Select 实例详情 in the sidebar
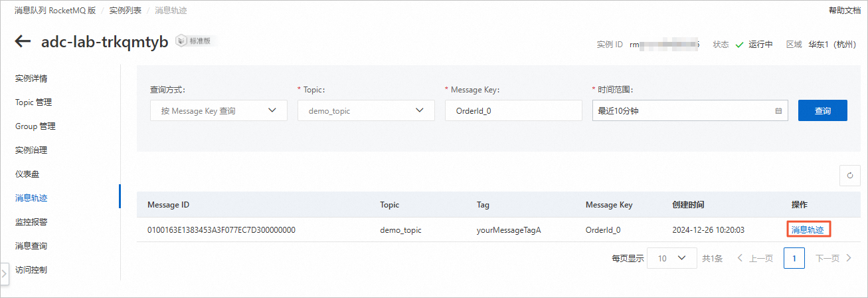 31,78
